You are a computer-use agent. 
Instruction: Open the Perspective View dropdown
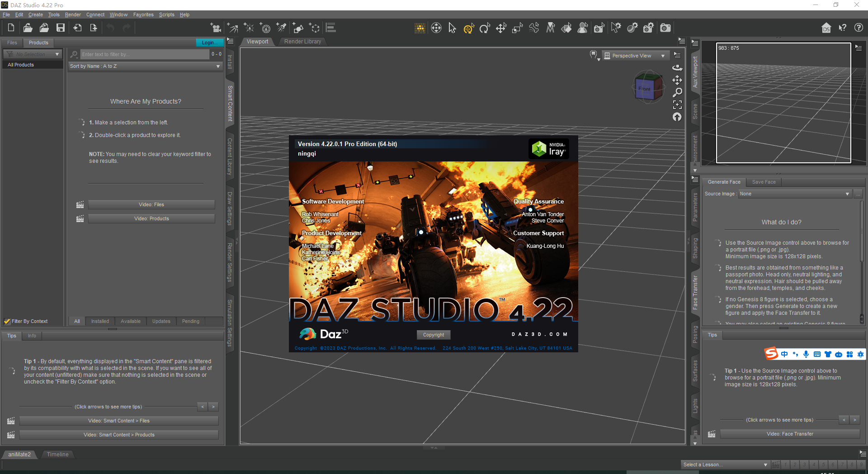pyautogui.click(x=636, y=56)
